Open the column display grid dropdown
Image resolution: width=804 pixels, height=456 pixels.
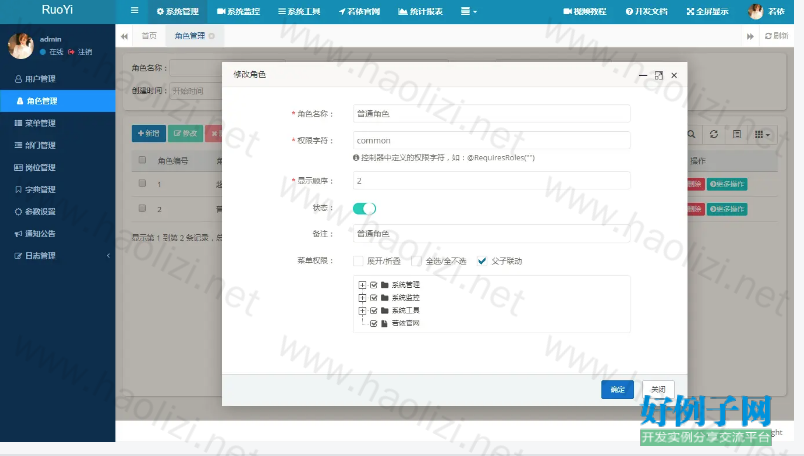(x=761, y=134)
